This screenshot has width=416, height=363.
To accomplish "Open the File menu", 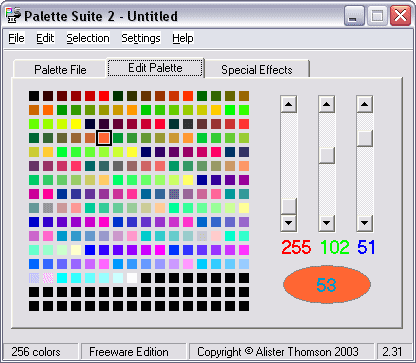I will 16,38.
